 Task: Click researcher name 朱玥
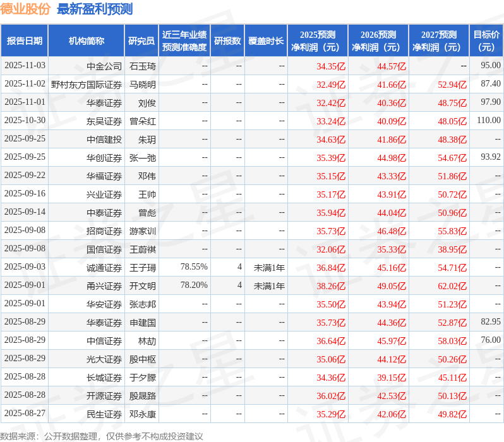tap(147, 140)
